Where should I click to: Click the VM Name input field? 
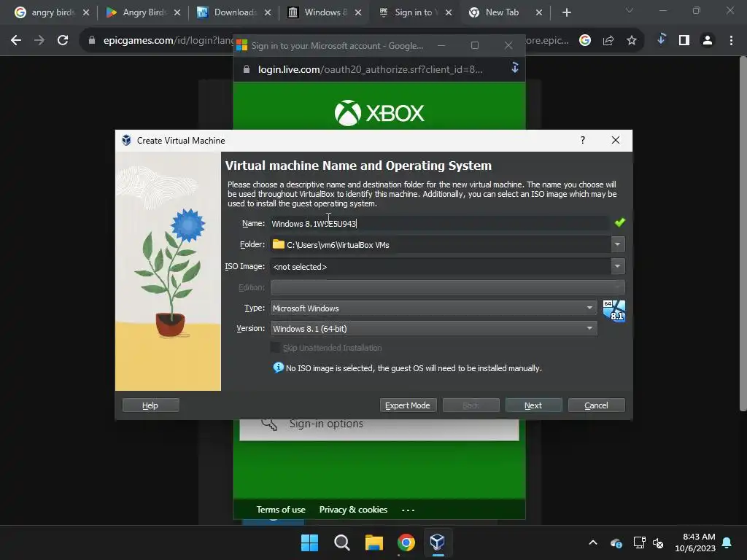(x=439, y=223)
